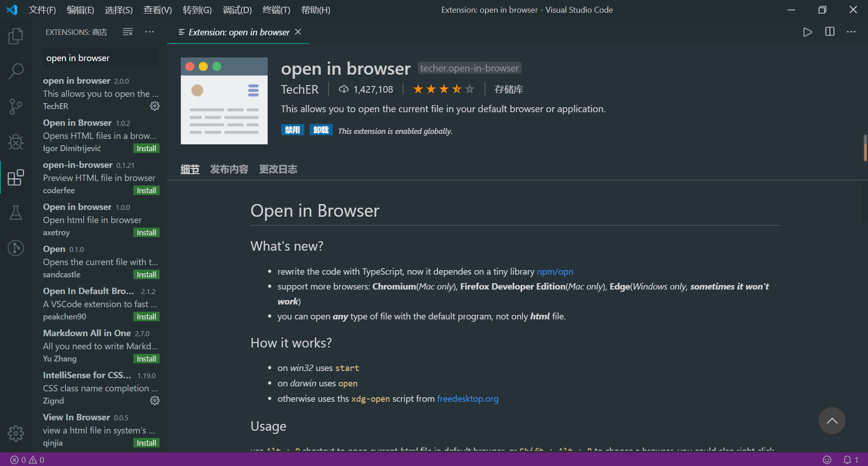
Task: Switch to the 发布内容 tab
Action: (229, 169)
